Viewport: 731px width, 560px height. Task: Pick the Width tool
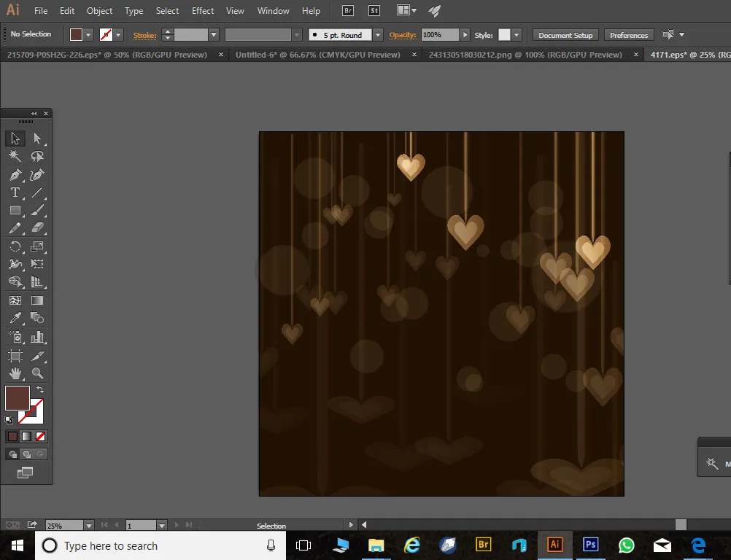pyautogui.click(x=15, y=264)
